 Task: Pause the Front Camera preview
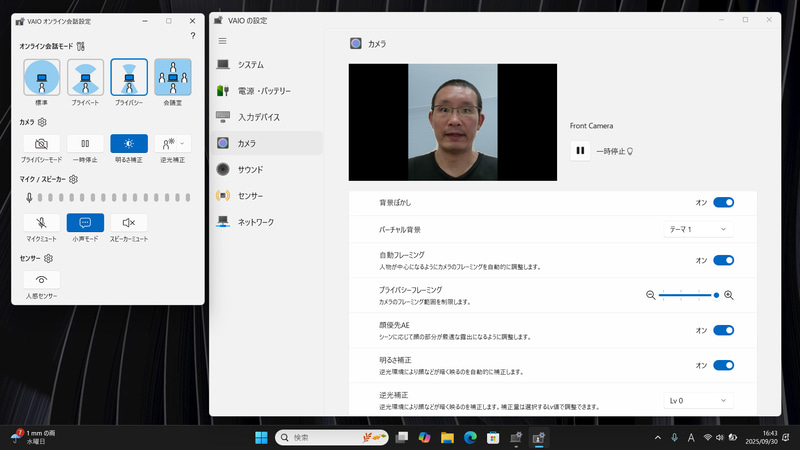[x=580, y=151]
